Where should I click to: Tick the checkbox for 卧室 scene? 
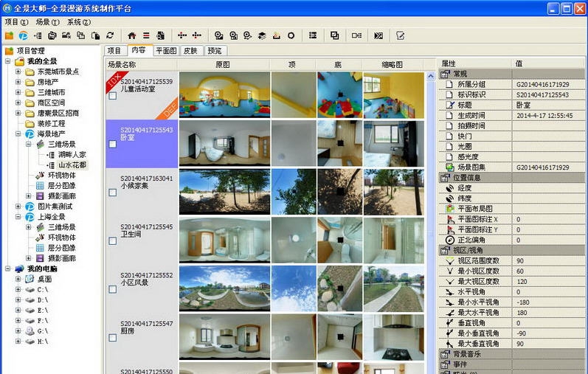[x=112, y=144]
